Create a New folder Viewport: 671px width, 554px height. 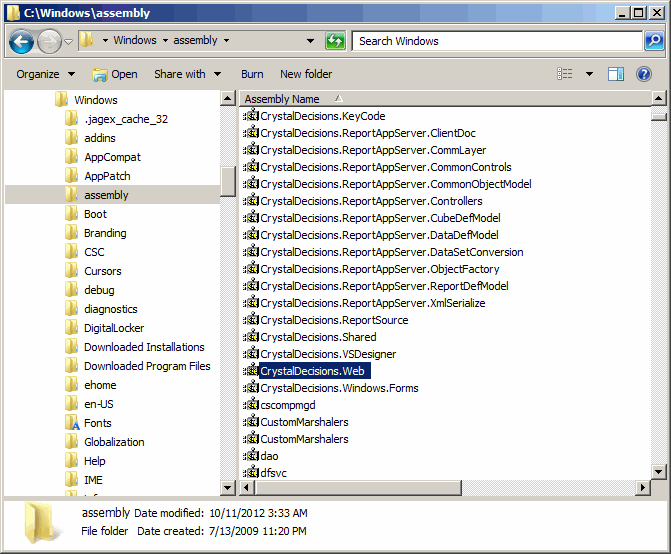click(x=306, y=74)
